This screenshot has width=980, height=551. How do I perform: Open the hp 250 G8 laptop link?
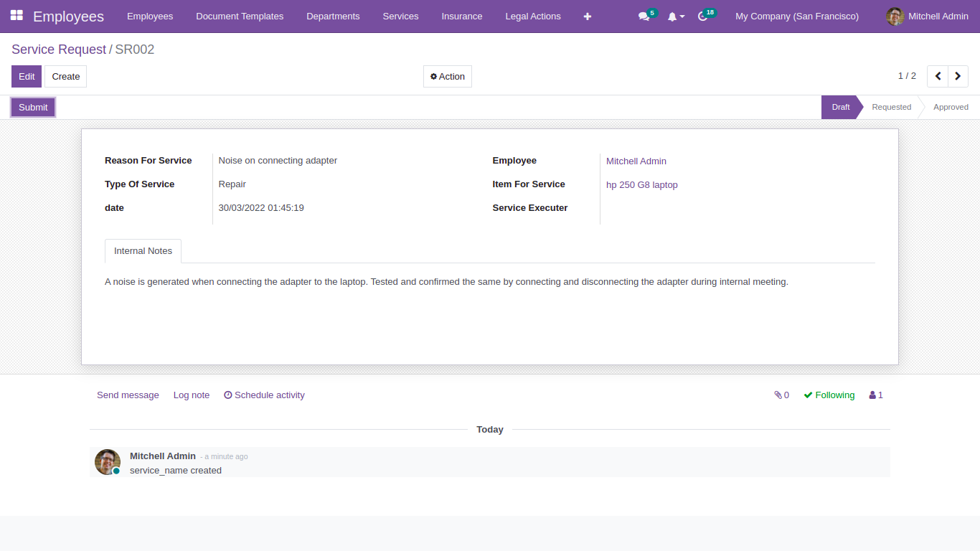pos(641,184)
